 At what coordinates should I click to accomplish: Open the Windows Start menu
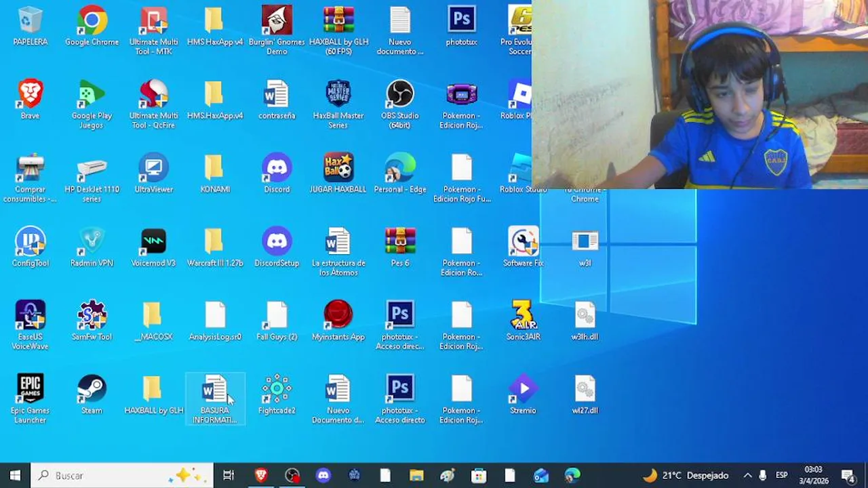coord(15,475)
